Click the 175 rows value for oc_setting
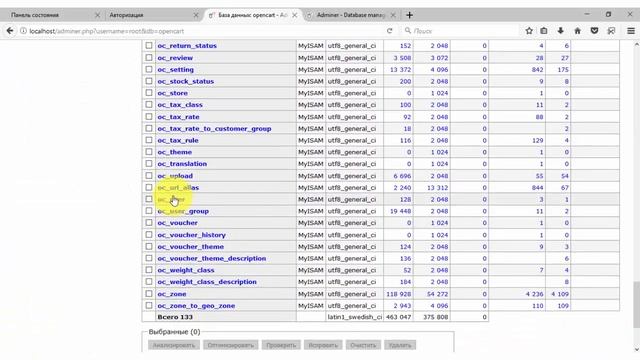The width and height of the screenshot is (640, 360). 563,69
